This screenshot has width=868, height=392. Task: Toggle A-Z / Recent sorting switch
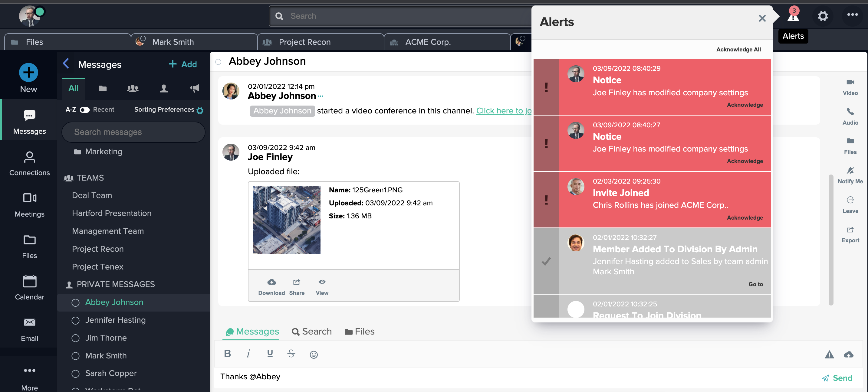84,110
